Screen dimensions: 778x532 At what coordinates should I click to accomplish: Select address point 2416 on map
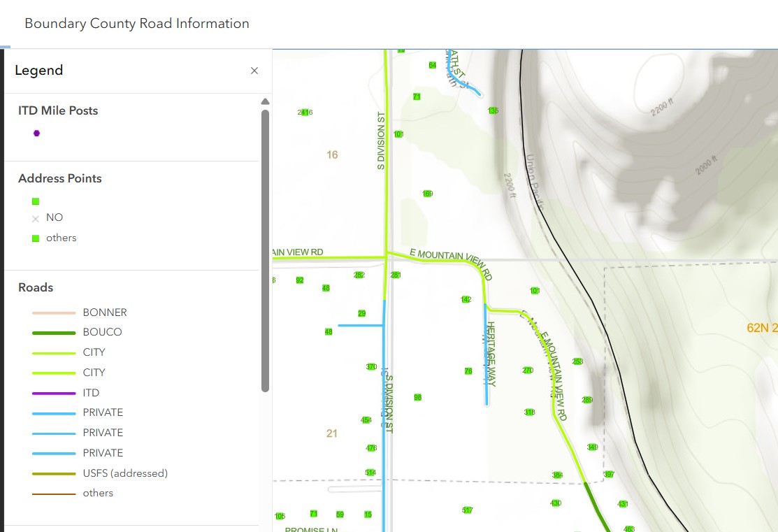pos(305,113)
